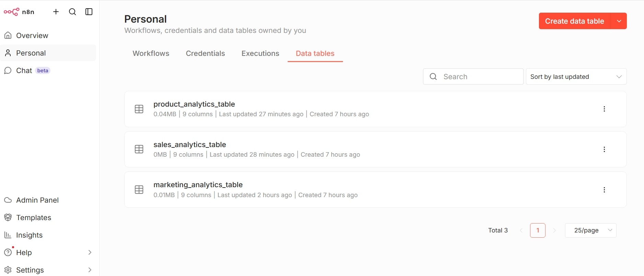Click Create data table button
This screenshot has height=276, width=644.
(x=575, y=21)
